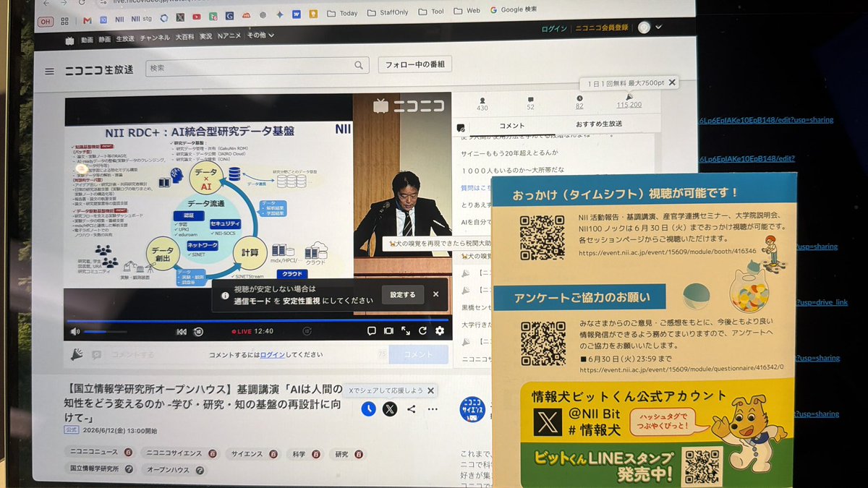
Task: Open the share icon options
Action: (x=412, y=409)
